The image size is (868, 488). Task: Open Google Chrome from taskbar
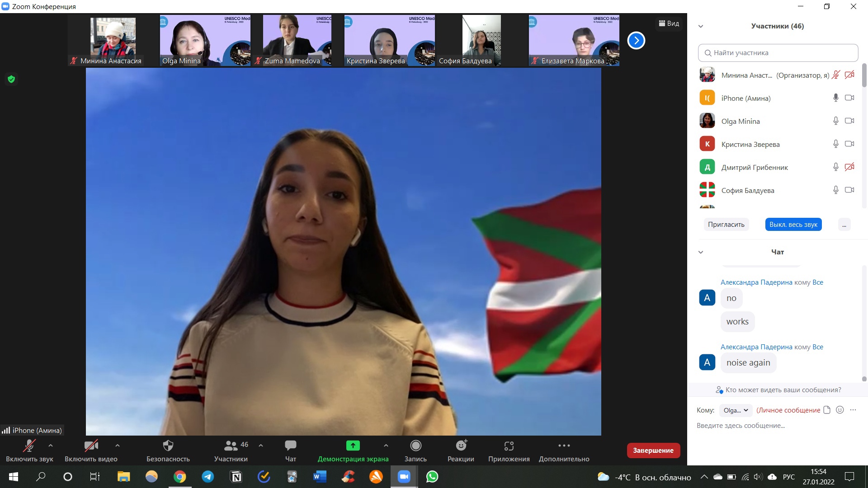tap(180, 477)
